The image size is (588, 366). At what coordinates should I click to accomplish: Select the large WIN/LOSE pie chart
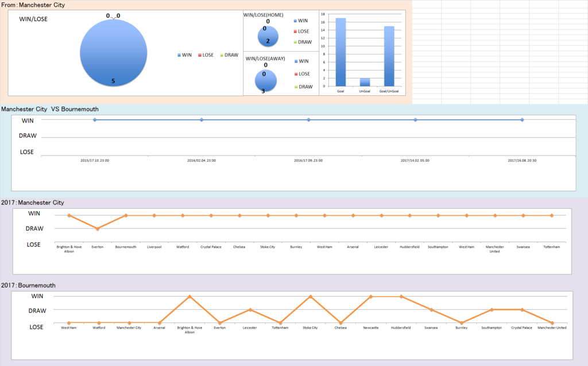coord(113,53)
